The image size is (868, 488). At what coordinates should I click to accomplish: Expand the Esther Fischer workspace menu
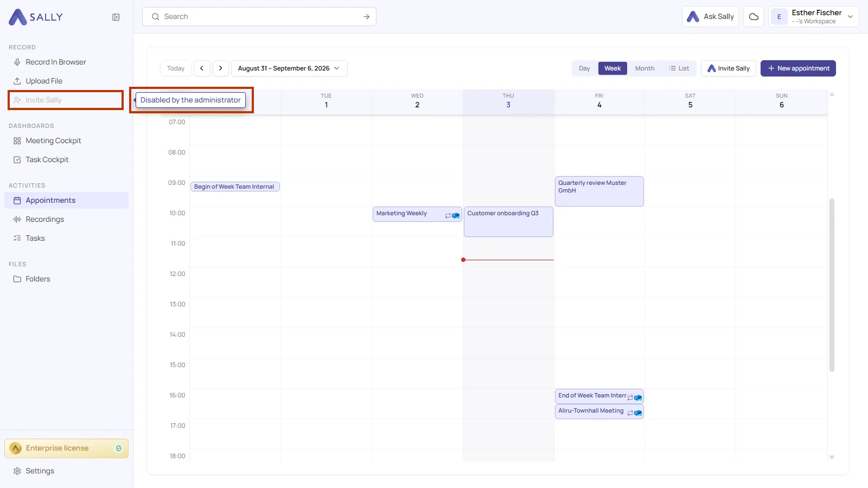(x=814, y=17)
